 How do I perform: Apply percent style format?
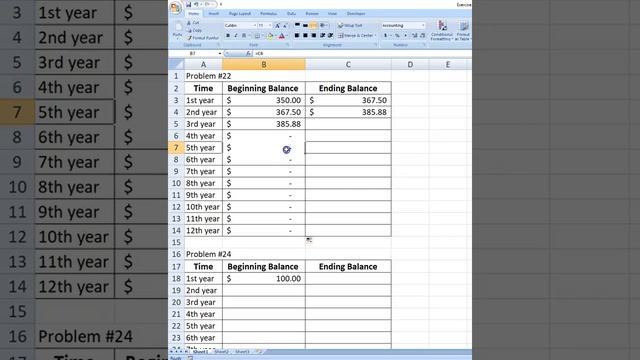tap(397, 36)
